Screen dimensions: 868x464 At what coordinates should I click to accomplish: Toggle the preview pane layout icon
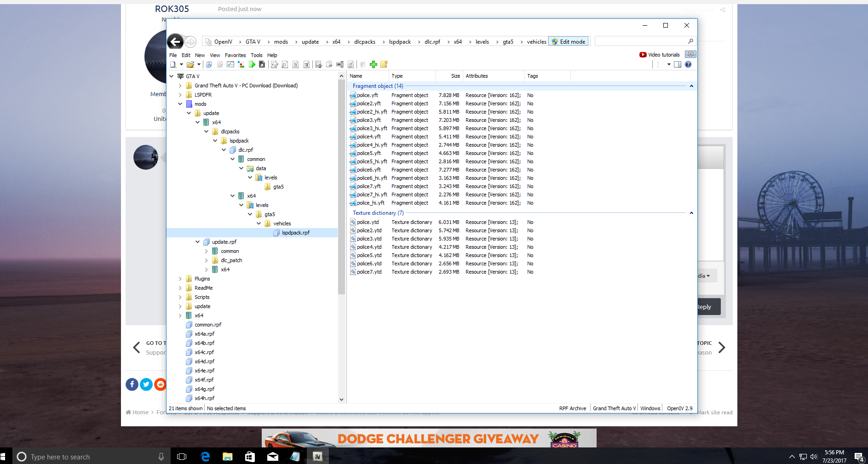point(678,64)
